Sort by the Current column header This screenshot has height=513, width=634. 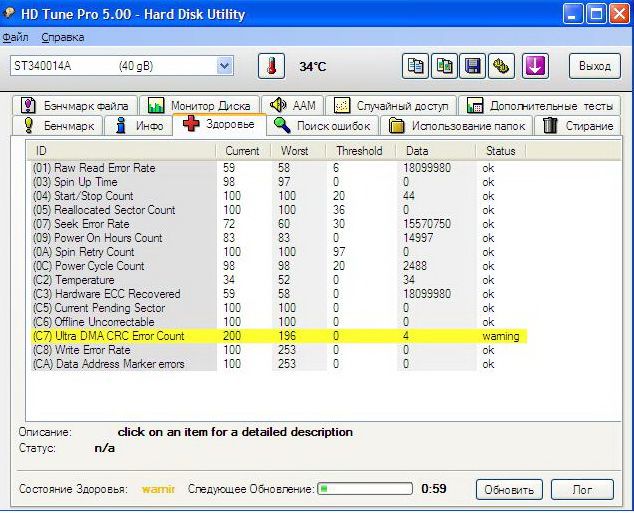[x=243, y=151]
